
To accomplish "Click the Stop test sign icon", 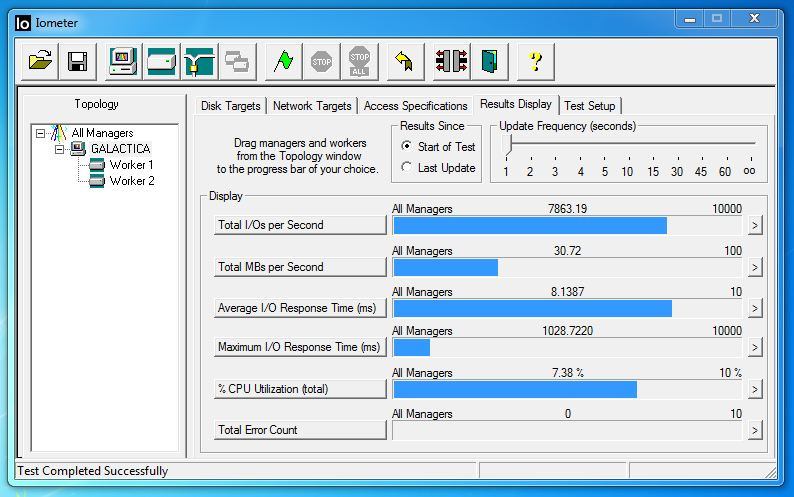I will click(x=321, y=61).
